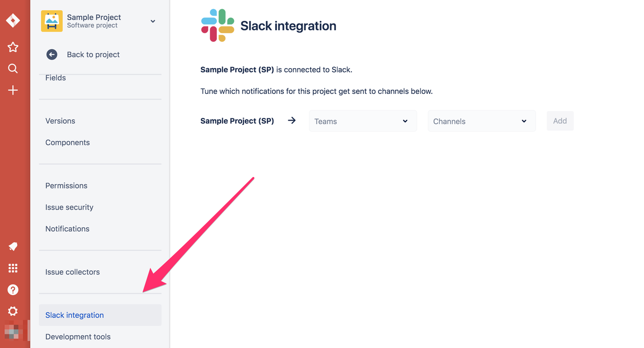
Task: Open settings gear icon
Action: coord(13,311)
